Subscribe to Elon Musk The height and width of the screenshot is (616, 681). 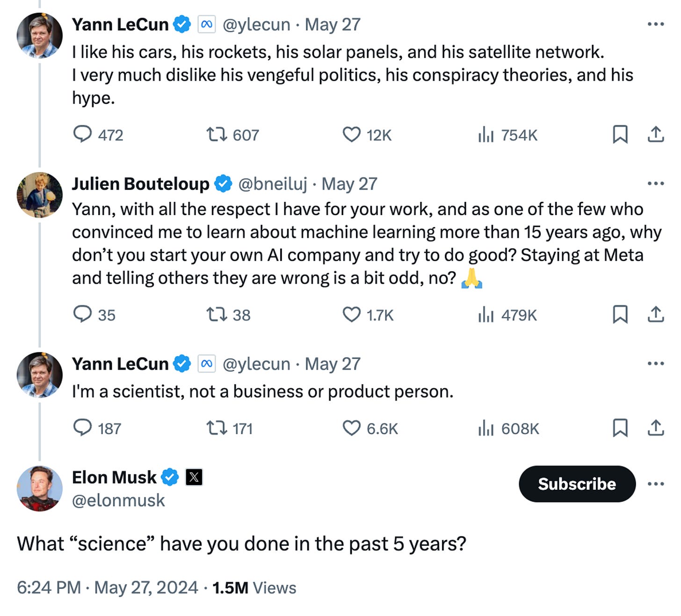coord(577,484)
